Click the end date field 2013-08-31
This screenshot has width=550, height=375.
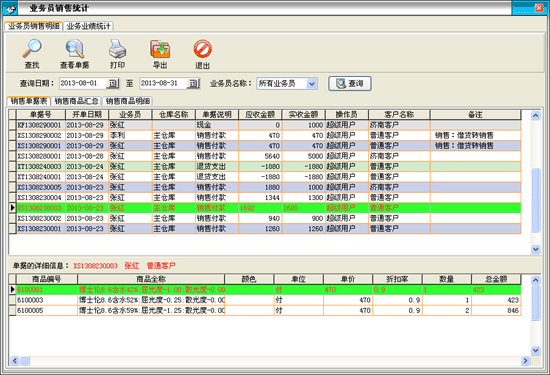tap(163, 83)
